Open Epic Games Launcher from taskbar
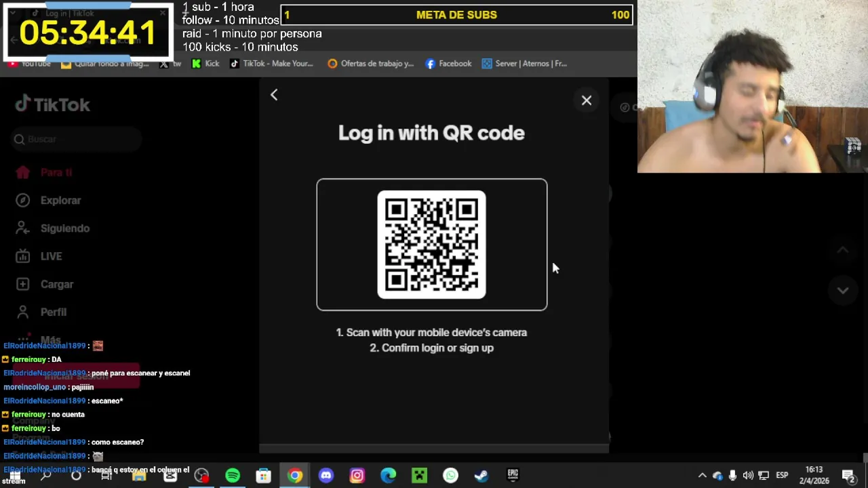 pos(513,476)
